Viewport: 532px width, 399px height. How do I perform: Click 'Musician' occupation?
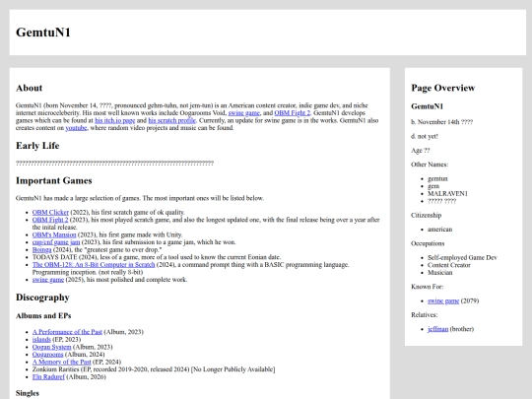[440, 273]
